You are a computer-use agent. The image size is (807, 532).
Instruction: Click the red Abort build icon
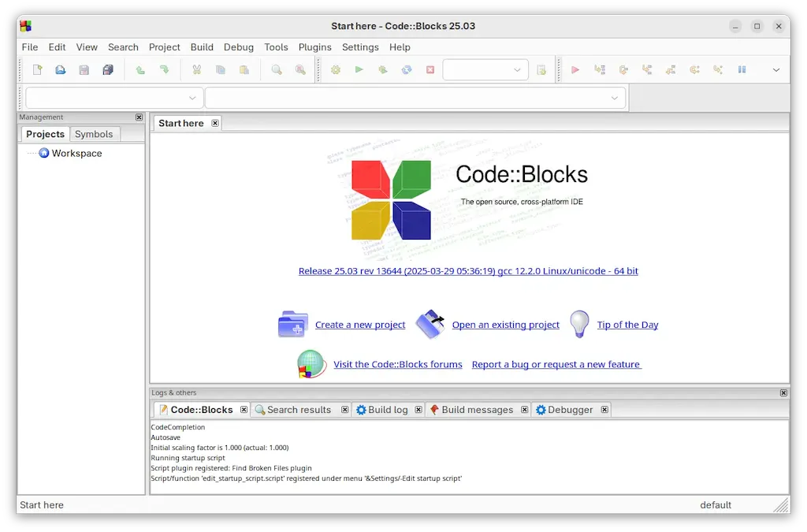(430, 69)
